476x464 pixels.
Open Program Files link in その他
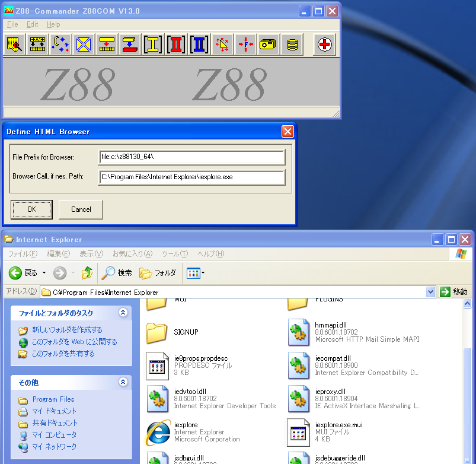pyautogui.click(x=53, y=399)
